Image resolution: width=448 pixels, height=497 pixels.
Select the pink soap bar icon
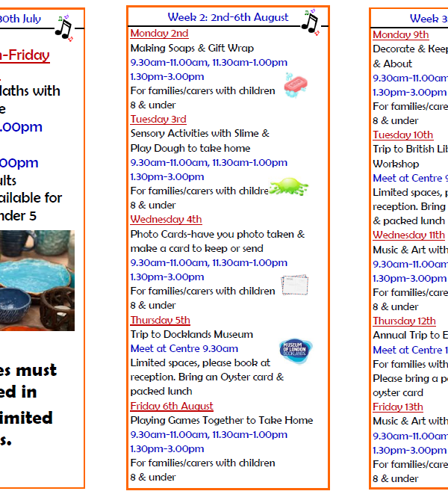click(296, 84)
